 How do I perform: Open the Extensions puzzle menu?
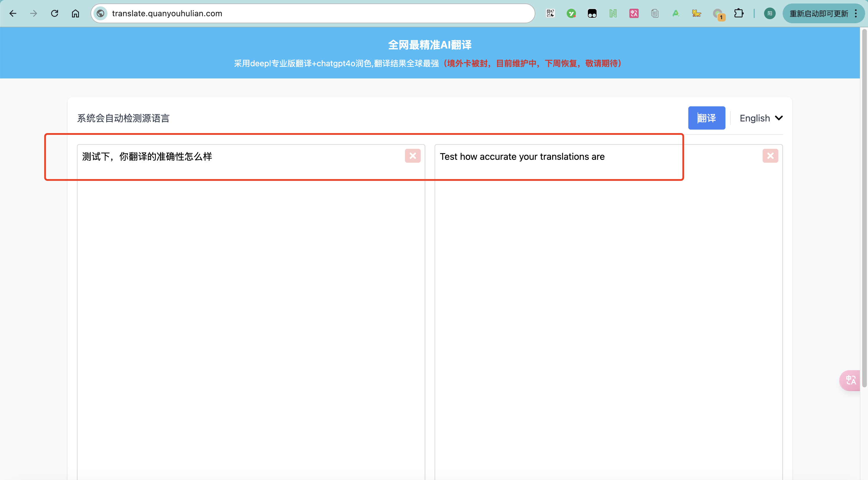pyautogui.click(x=739, y=13)
